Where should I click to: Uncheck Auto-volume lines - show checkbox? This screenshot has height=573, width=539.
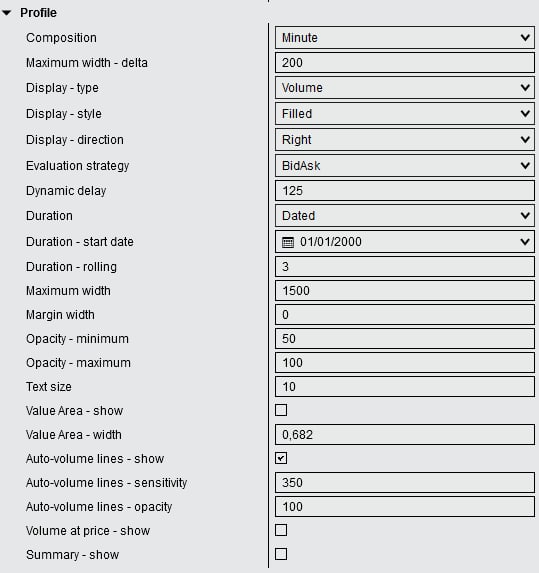click(281, 458)
